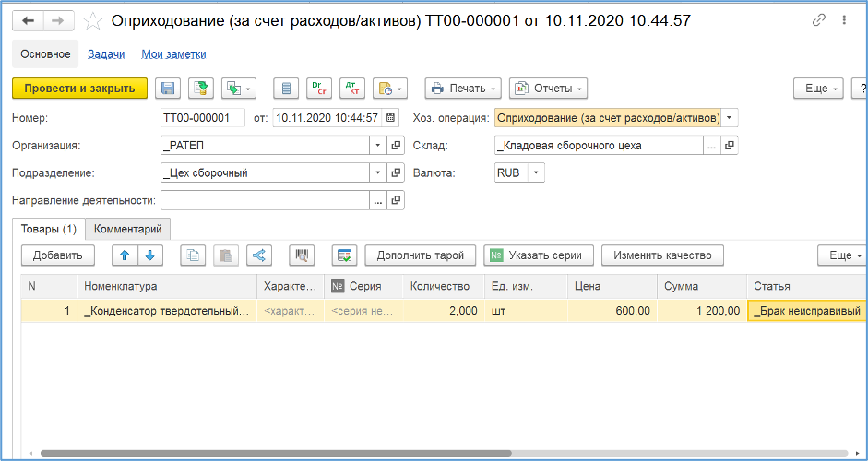Image resolution: width=868 pixels, height=463 pixels.
Task: Open the three-dot menu in the title bar
Action: click(x=844, y=20)
